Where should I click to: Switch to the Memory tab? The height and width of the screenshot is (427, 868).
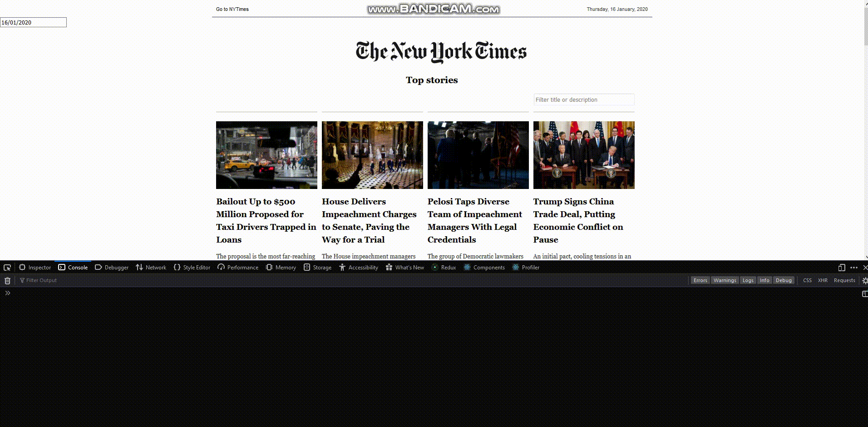pyautogui.click(x=281, y=268)
